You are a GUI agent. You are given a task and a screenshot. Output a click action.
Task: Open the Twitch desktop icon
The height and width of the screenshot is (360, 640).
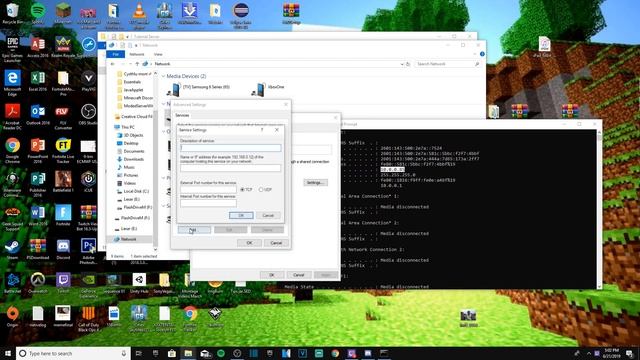pos(63,283)
